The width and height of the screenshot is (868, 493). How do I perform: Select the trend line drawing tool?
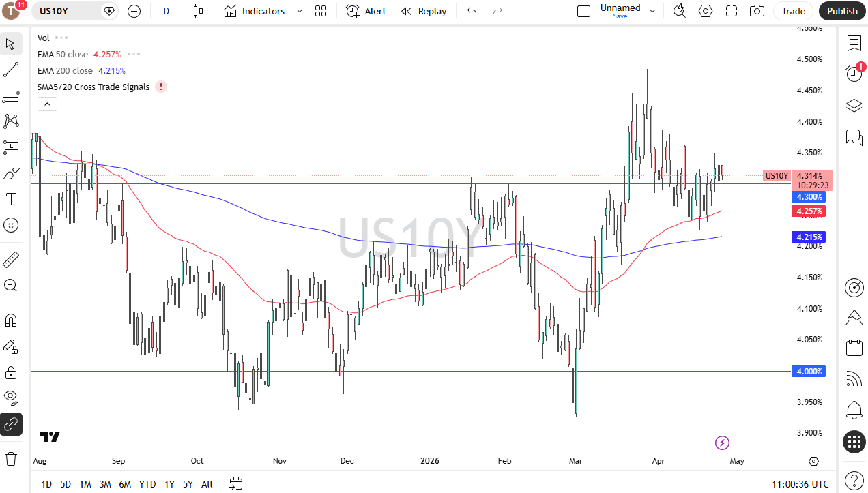[x=11, y=70]
